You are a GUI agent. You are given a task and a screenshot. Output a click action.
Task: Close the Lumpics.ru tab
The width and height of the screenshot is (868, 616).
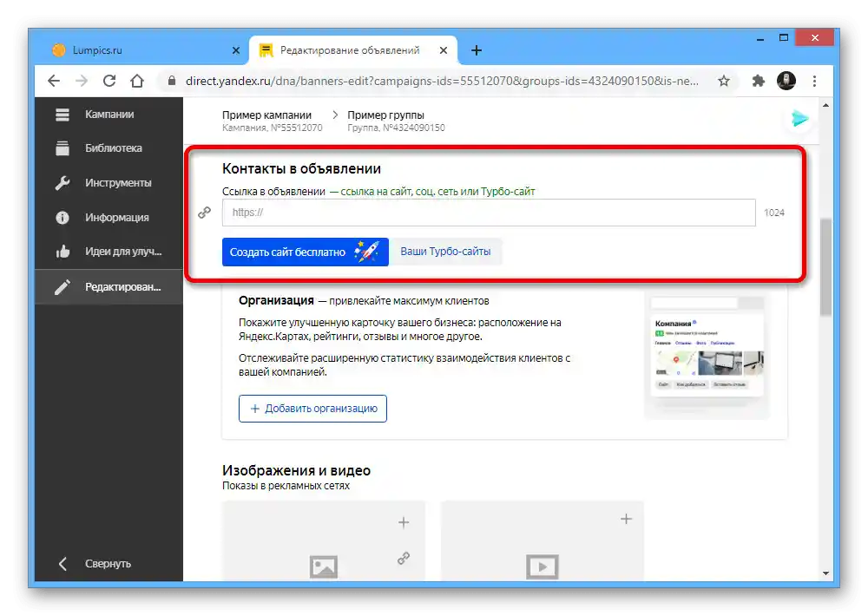tap(236, 50)
